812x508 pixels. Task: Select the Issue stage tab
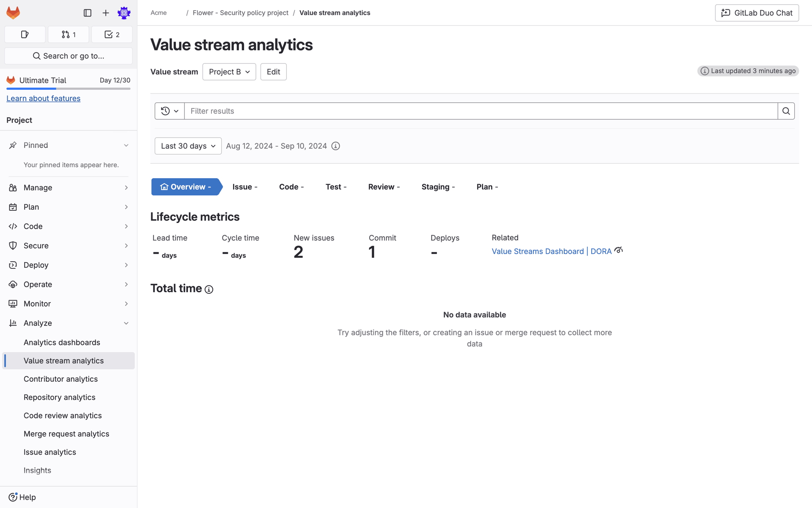pyautogui.click(x=245, y=187)
